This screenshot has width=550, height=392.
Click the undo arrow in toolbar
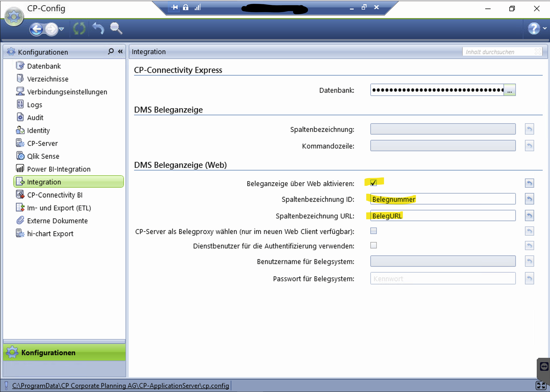point(98,29)
